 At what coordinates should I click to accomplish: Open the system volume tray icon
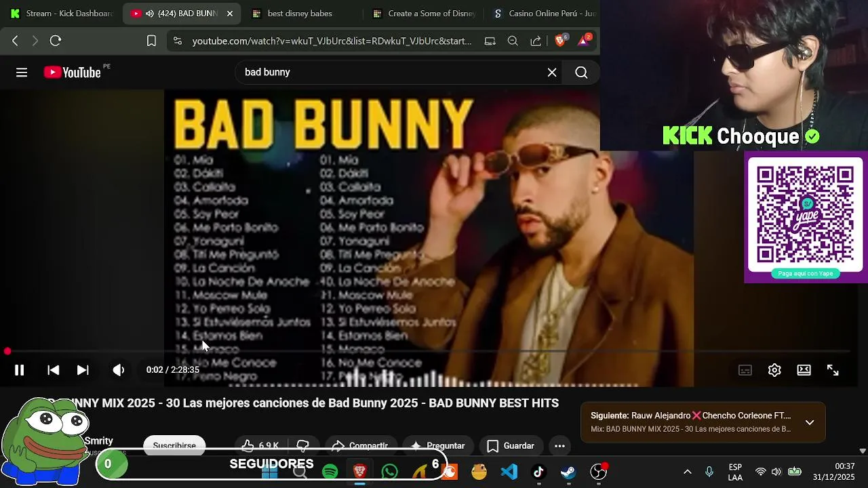[776, 472]
